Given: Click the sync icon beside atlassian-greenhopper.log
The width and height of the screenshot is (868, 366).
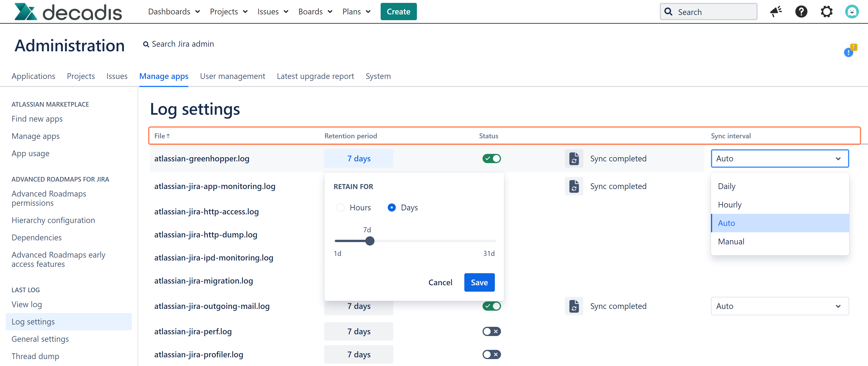Looking at the screenshot, I should [x=574, y=158].
